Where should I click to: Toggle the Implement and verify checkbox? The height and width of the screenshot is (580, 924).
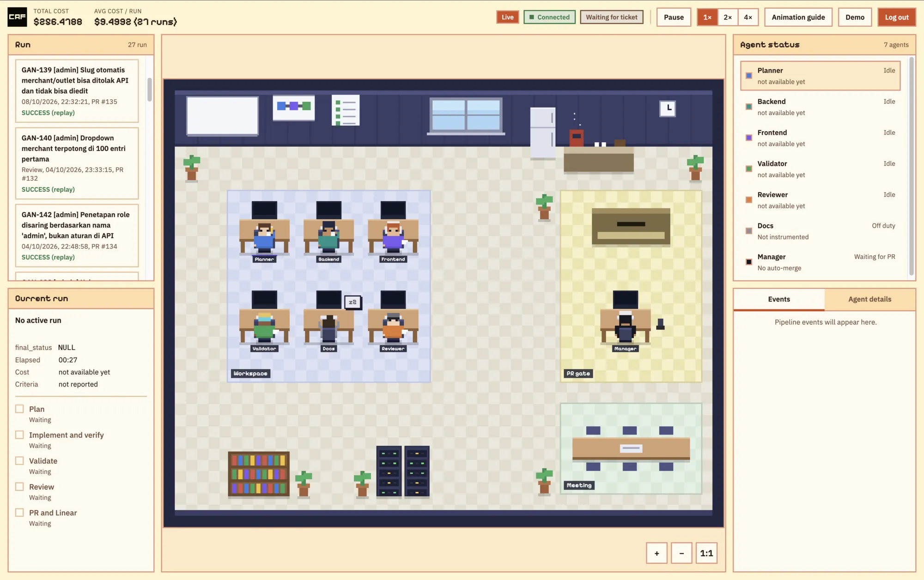coord(19,435)
